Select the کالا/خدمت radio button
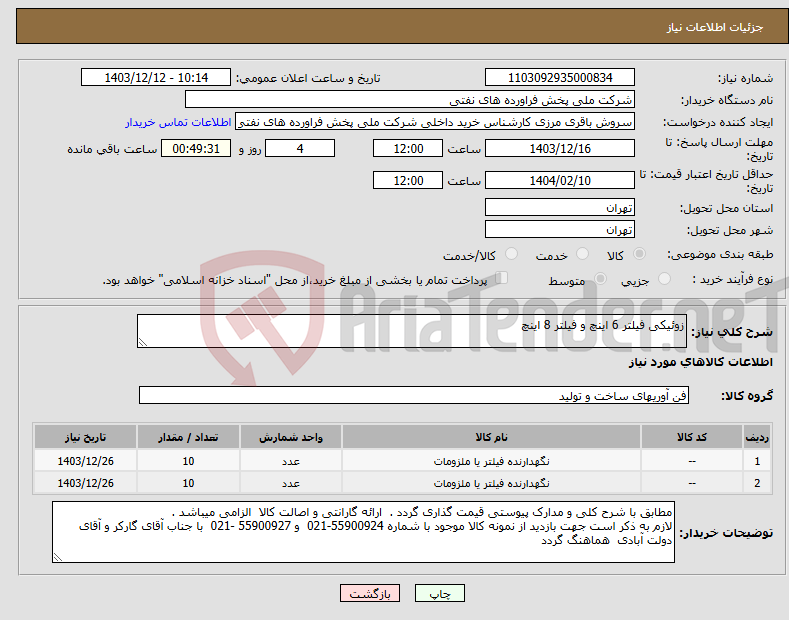 click(x=511, y=254)
